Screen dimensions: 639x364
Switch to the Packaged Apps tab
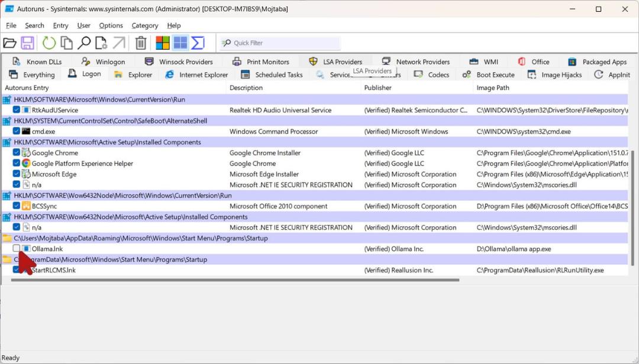tap(597, 61)
